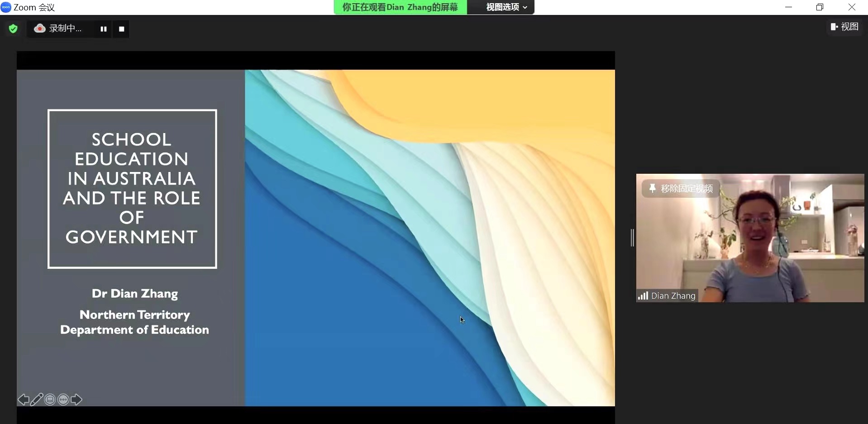
Task: Restore down the Zoom window
Action: 820,7
